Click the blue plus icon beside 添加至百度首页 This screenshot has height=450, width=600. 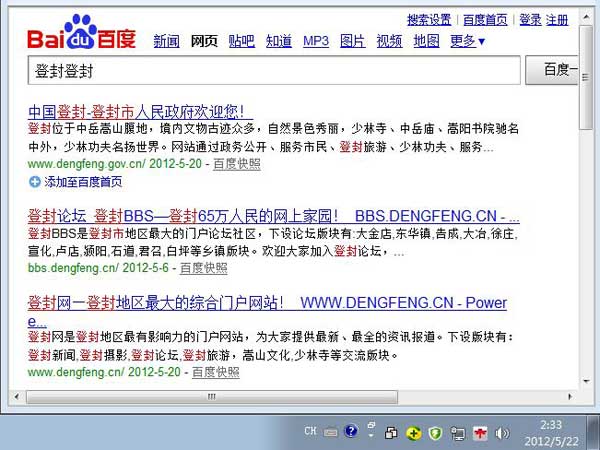(x=34, y=182)
